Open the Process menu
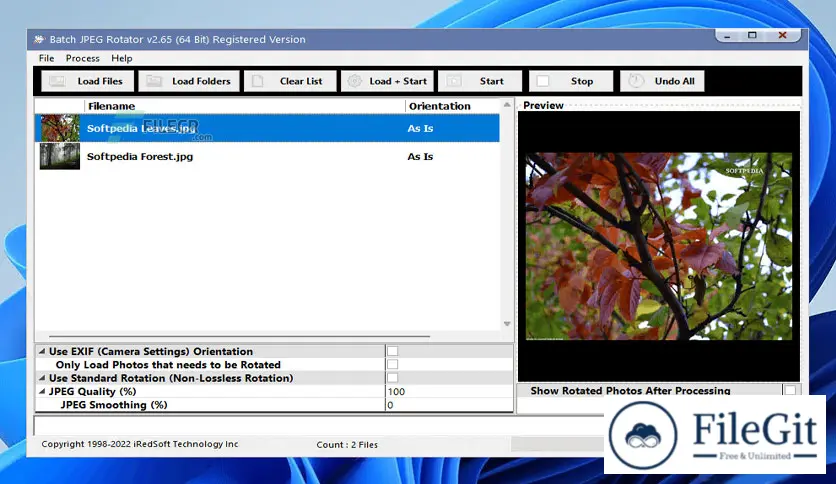This screenshot has height=484, width=836. (x=83, y=58)
